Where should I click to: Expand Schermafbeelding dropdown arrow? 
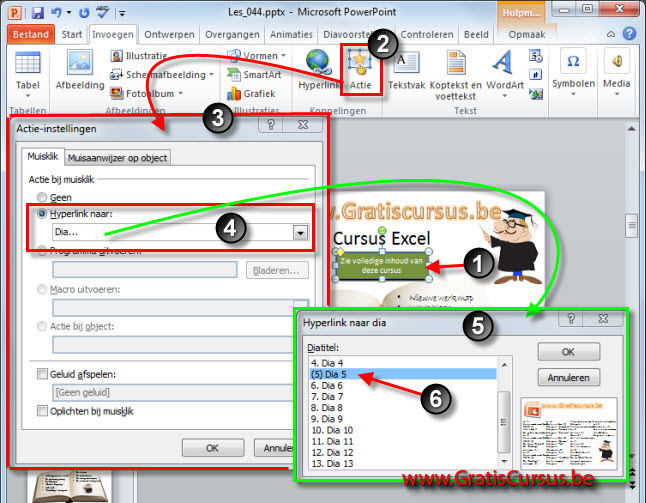click(211, 75)
